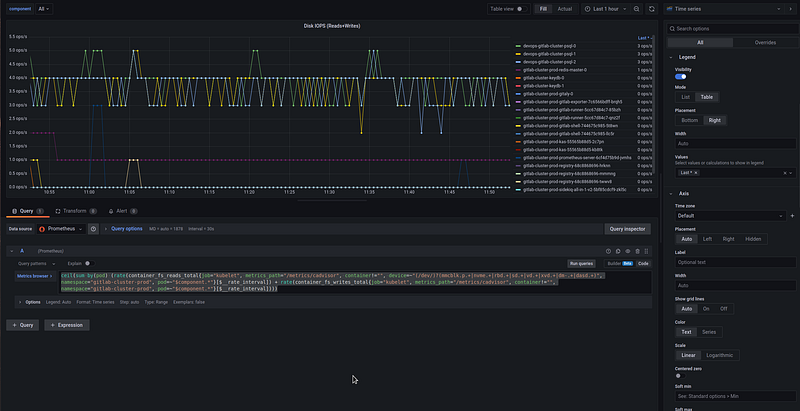Add a new Expression
The image size is (800, 411).
pos(67,325)
